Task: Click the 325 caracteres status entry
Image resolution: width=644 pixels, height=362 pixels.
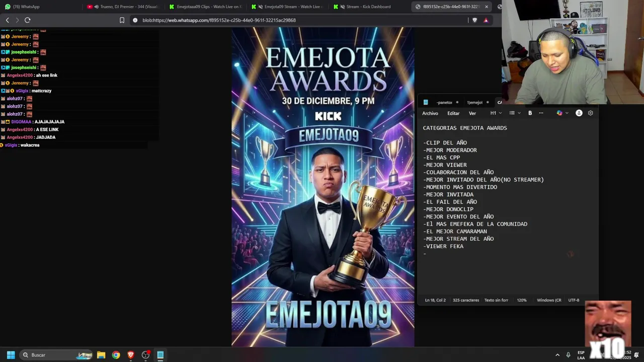Action: [466, 300]
